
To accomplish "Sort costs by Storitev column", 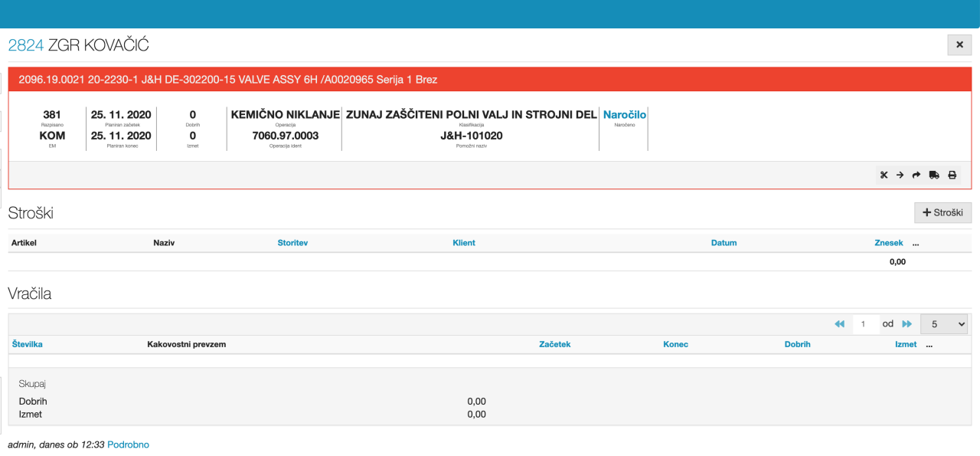I will click(292, 243).
